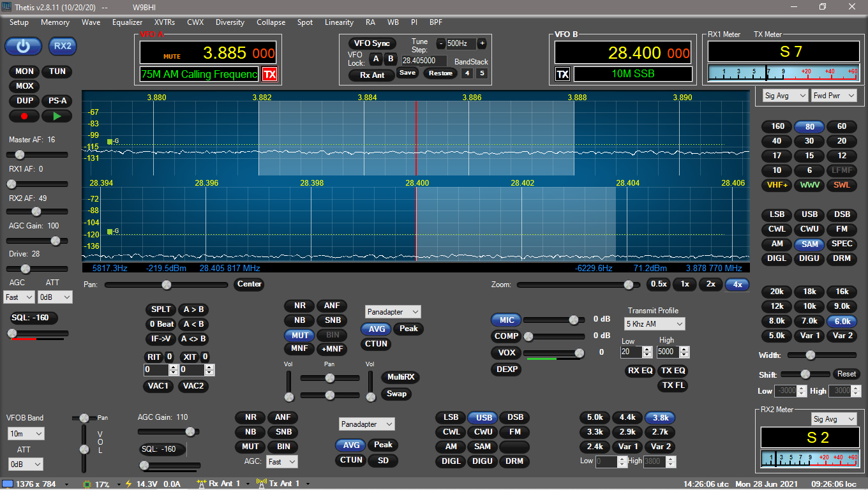This screenshot has width=868, height=490.
Task: Open the Memory menu
Action: pyautogui.click(x=56, y=22)
